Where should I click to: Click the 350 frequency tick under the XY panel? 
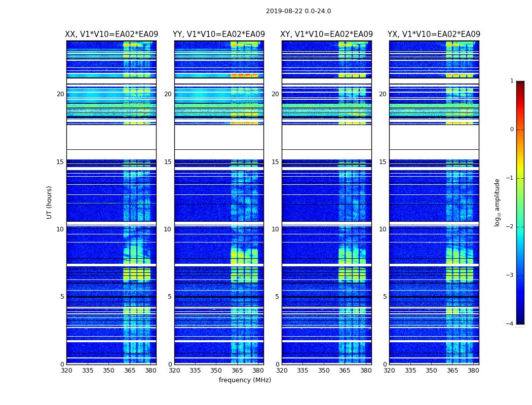pyautogui.click(x=324, y=371)
